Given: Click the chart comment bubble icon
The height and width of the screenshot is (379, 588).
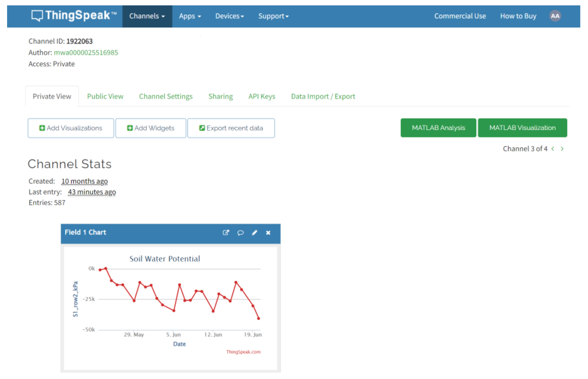Looking at the screenshot, I should [240, 233].
